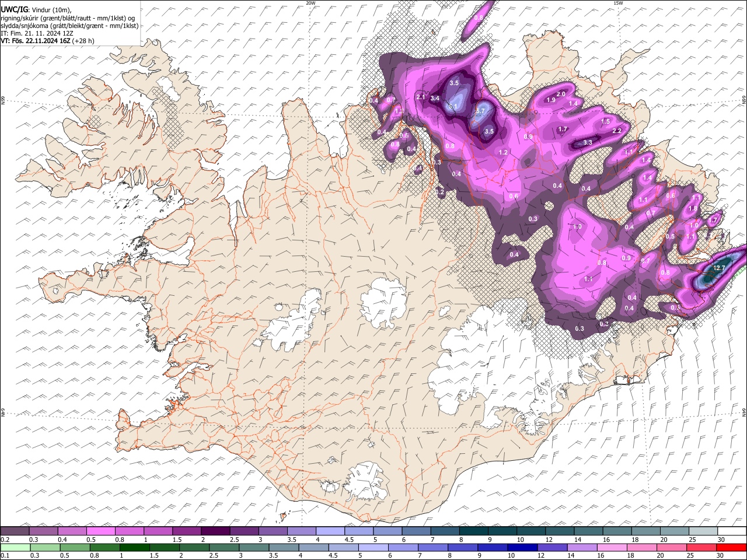Image resolution: width=747 pixels, height=560 pixels.
Task: Select the dark blue 10 swatch in lower legend
Action: pos(523,547)
